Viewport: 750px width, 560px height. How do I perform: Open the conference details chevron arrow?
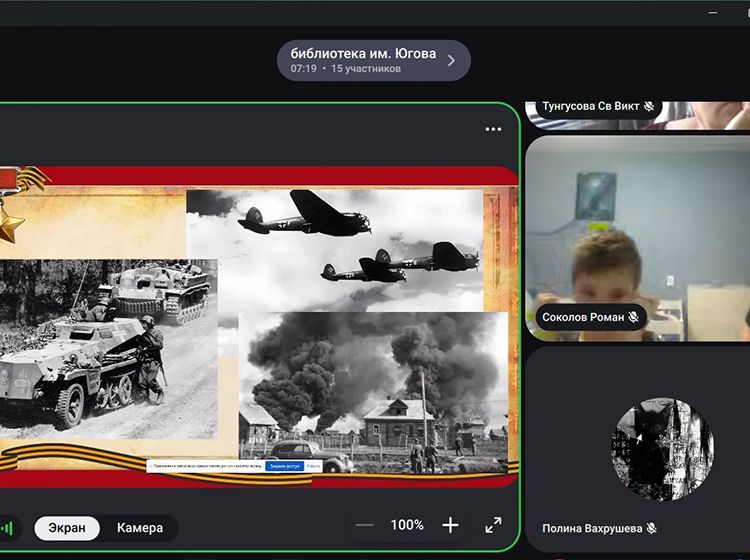pyautogui.click(x=451, y=60)
